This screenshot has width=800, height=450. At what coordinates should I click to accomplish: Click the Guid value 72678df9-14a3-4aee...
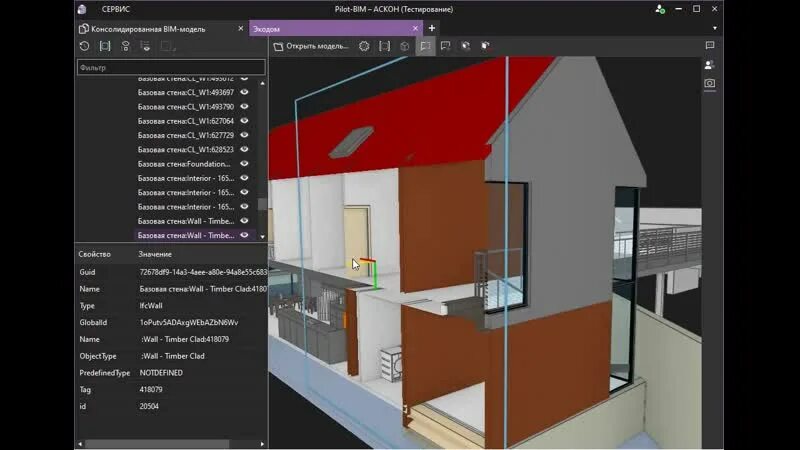[203, 272]
